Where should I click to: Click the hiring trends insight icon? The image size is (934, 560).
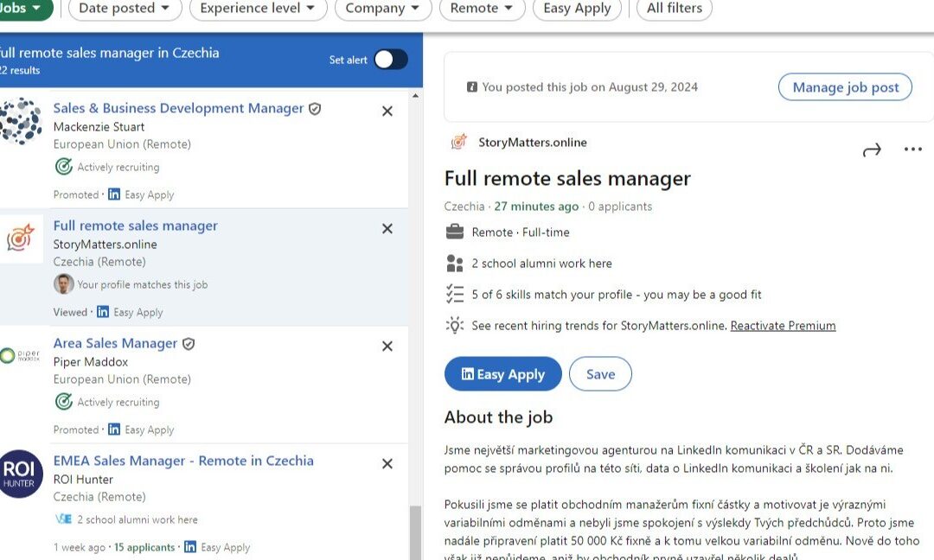(x=456, y=325)
